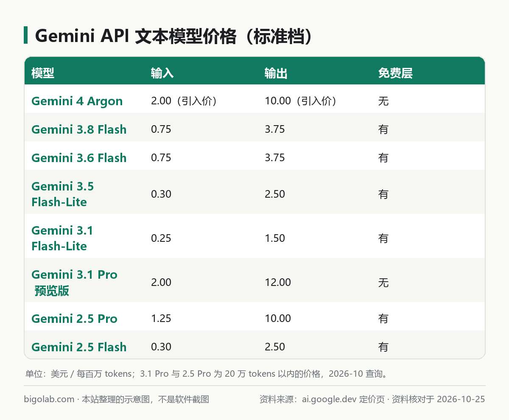This screenshot has height=420, width=509.
Task: Select the "Gemini 3.5 Flash-Lite" model name
Action: [x=62, y=194]
